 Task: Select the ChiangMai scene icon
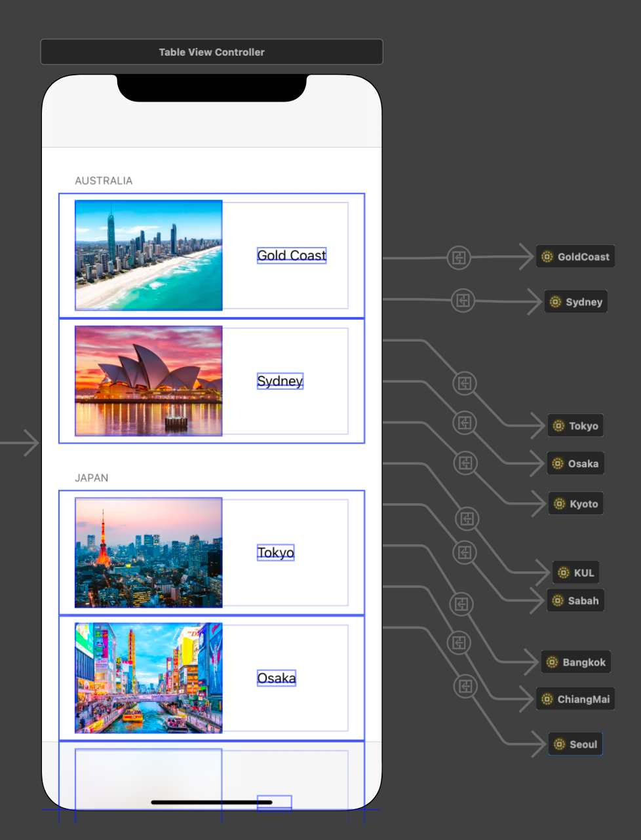click(x=575, y=698)
